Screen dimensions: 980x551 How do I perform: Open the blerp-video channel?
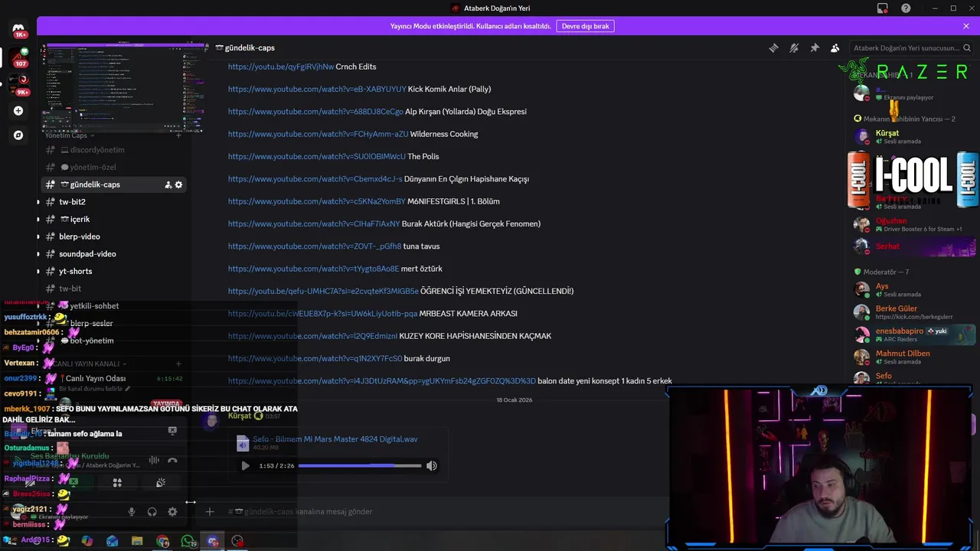point(113,236)
